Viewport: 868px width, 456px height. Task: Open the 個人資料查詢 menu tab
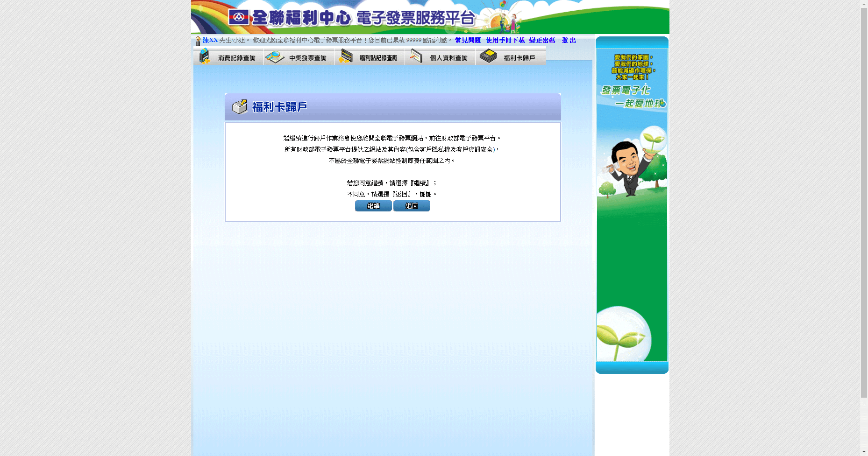(x=440, y=57)
